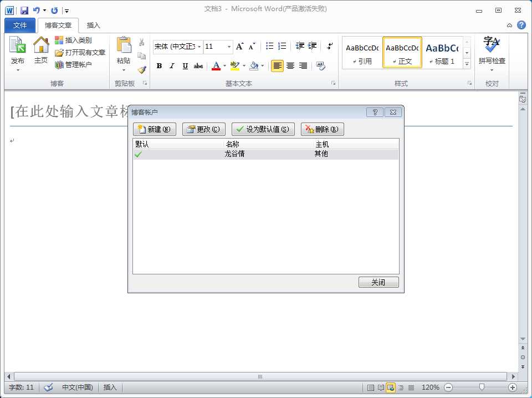This screenshot has height=398, width=532.
Task: Expand the styles gallery More arrow
Action: 467,64
